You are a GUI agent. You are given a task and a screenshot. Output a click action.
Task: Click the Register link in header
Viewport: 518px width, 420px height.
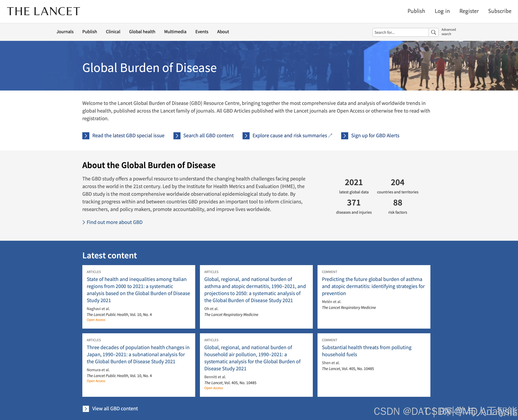pos(469,11)
